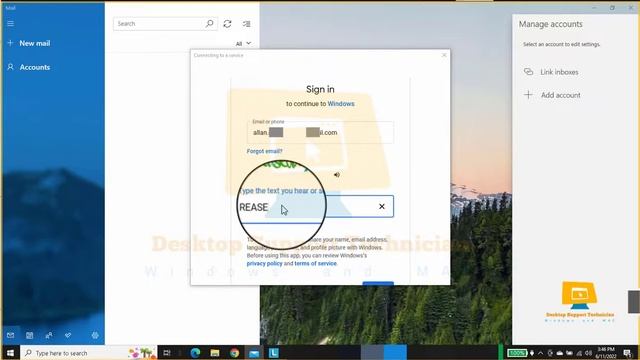Open the L app icon on taskbar
This screenshot has height=360, width=640.
coord(273,353)
